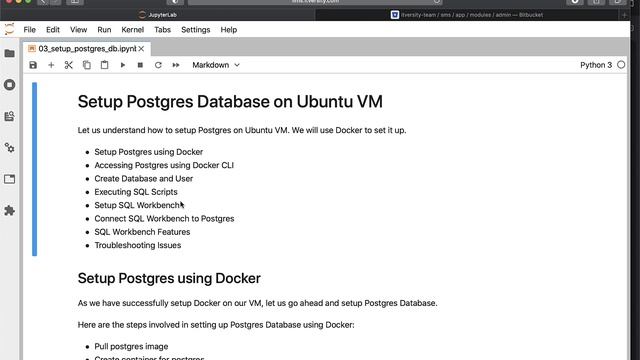This screenshot has width=640, height=360.
Task: Click the 'Setup Postgres using Docker' section heading
Action: coord(169,278)
